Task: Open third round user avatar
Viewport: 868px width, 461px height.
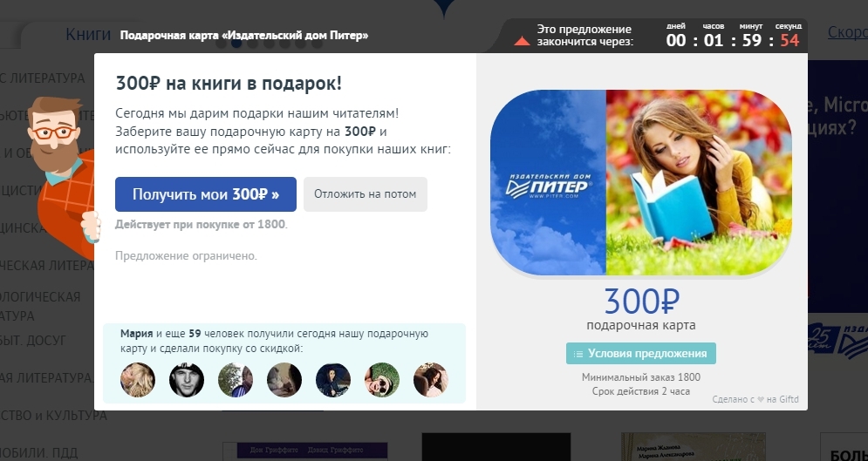Action: tap(236, 380)
